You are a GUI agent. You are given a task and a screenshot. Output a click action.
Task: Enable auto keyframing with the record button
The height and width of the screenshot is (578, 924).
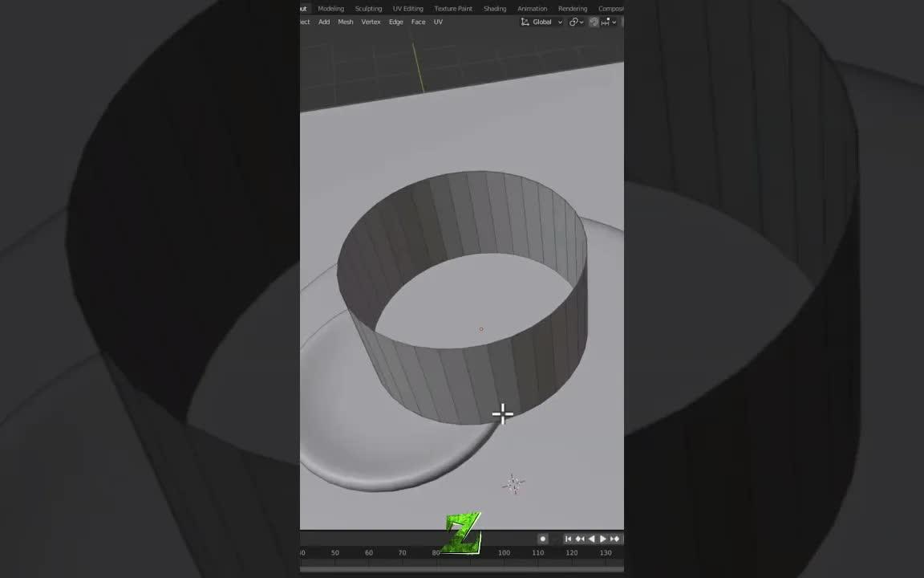pos(543,539)
